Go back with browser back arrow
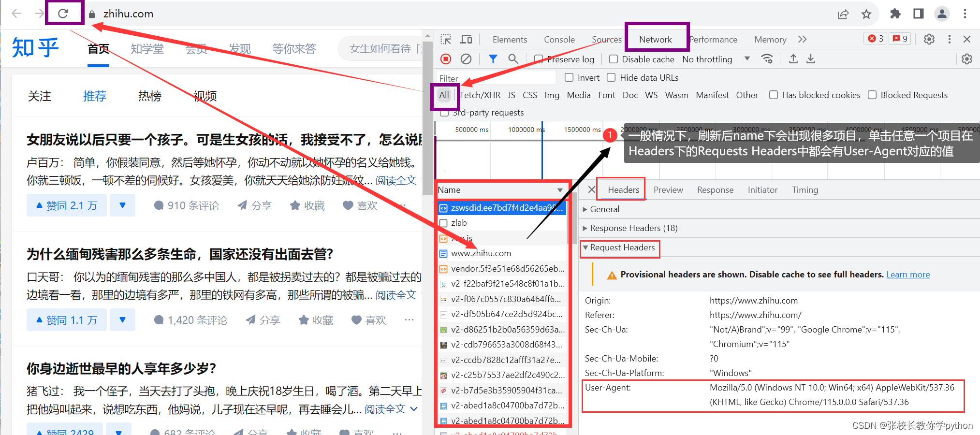Viewport: 980px width, 435px height. pos(16,14)
